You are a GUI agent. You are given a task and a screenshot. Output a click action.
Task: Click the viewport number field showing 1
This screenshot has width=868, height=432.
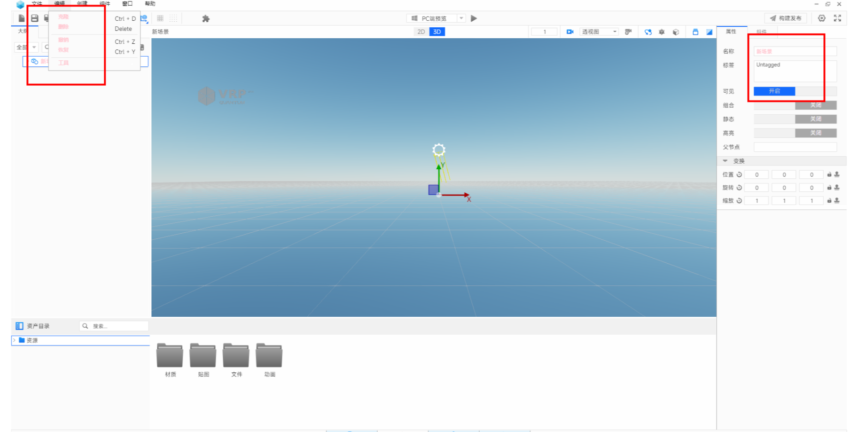click(544, 32)
